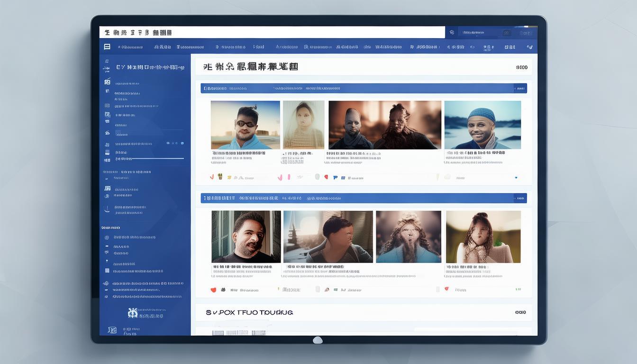Click the logo icon at sidebar bottom
The width and height of the screenshot is (637, 364).
133,312
